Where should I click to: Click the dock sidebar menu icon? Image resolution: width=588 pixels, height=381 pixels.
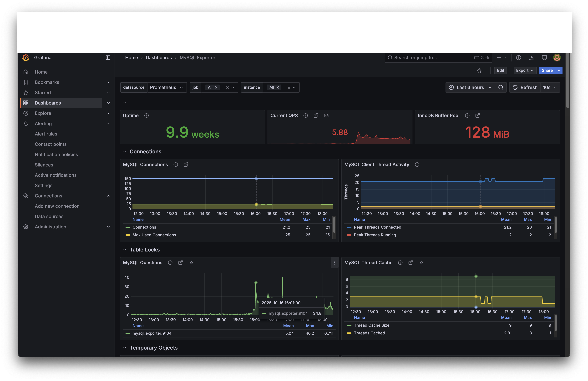click(108, 58)
